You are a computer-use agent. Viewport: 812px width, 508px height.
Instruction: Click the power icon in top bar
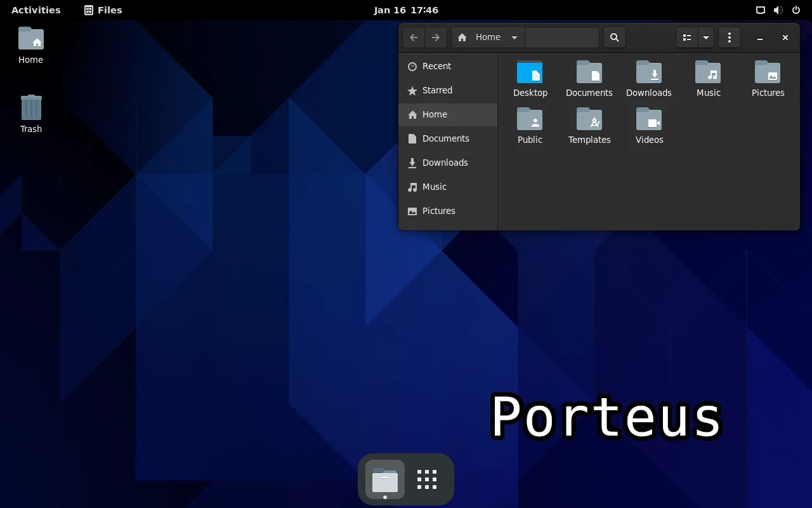point(796,10)
